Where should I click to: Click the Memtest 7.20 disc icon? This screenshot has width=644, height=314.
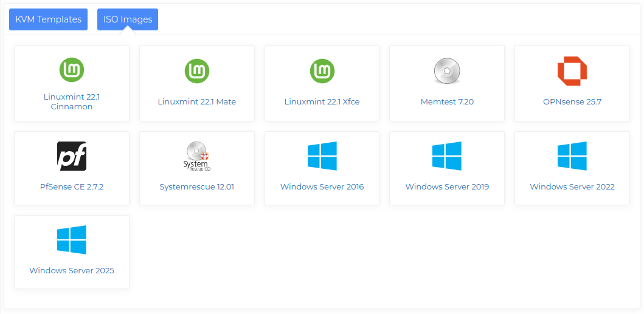(x=447, y=70)
